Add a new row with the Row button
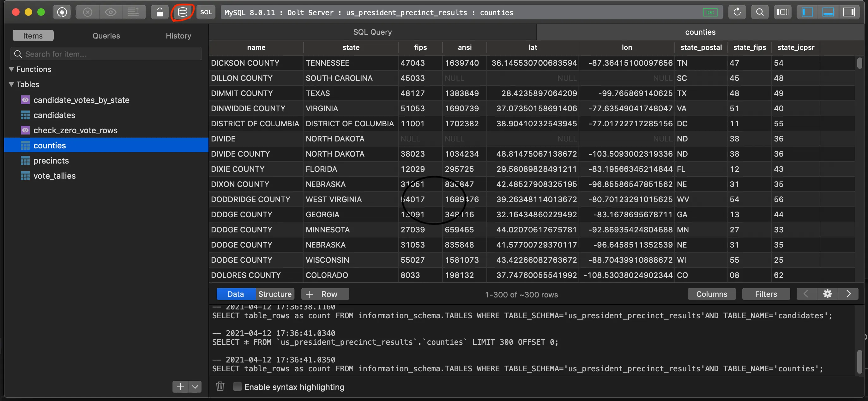868x401 pixels. pos(324,294)
